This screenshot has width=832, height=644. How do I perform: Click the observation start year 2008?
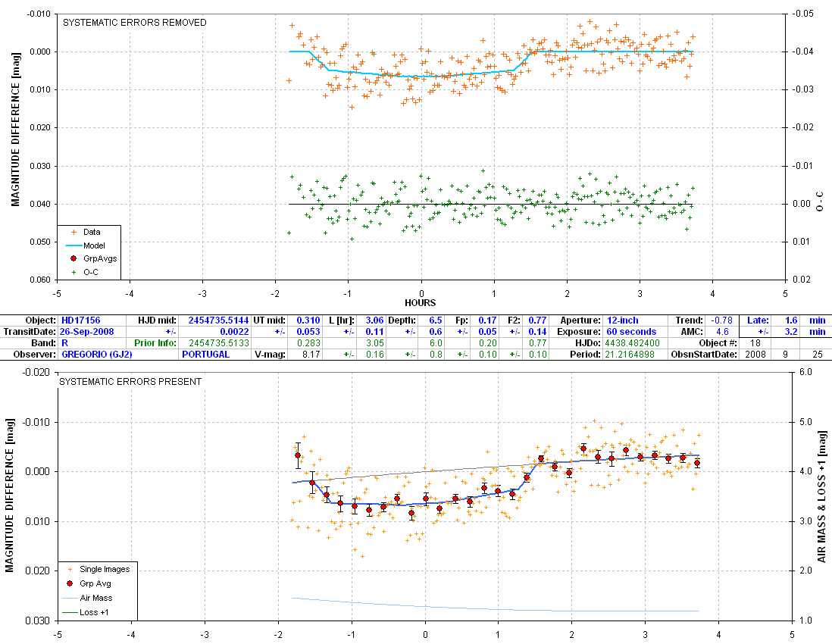click(x=755, y=355)
